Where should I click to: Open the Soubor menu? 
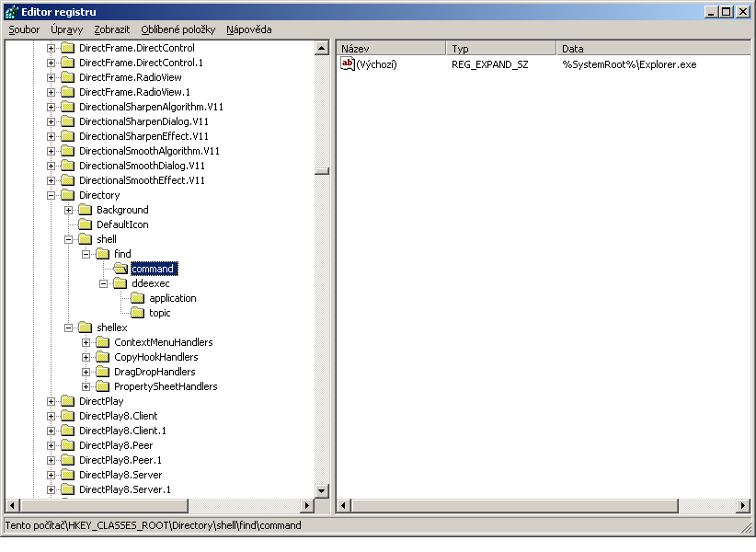(x=24, y=29)
